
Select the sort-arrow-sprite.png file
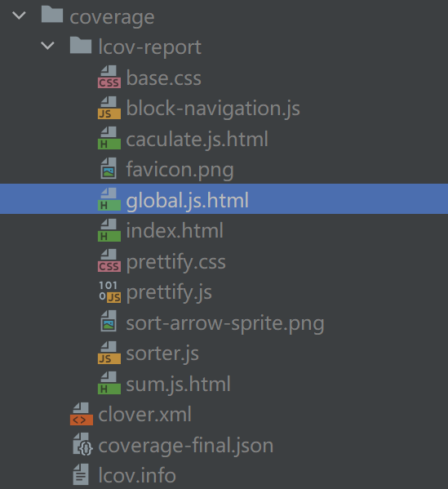click(x=225, y=322)
